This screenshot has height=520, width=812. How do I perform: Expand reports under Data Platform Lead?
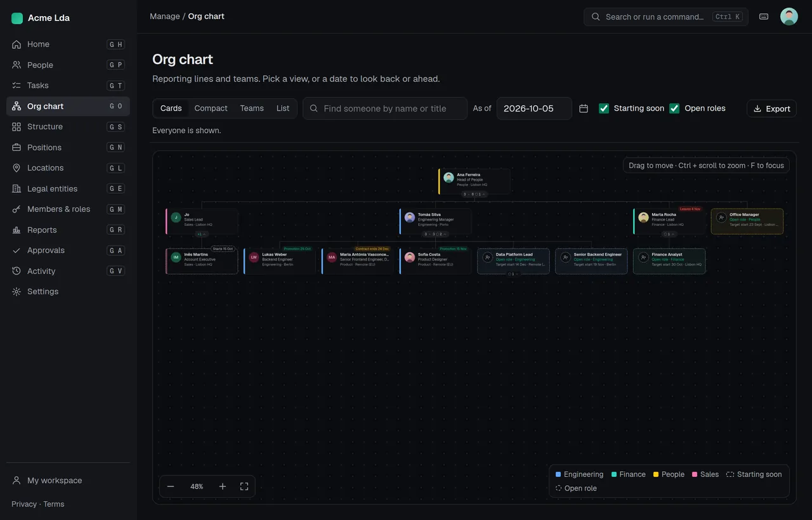(x=513, y=274)
